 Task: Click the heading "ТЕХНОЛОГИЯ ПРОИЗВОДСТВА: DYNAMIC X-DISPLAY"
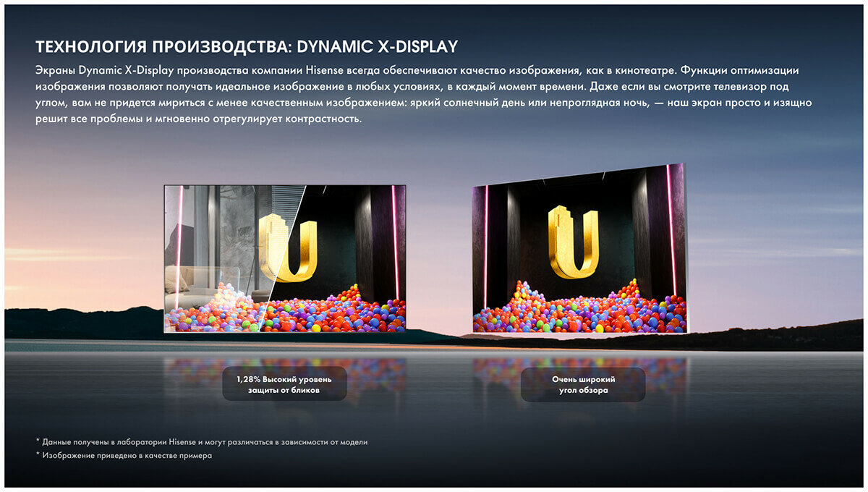pyautogui.click(x=247, y=46)
